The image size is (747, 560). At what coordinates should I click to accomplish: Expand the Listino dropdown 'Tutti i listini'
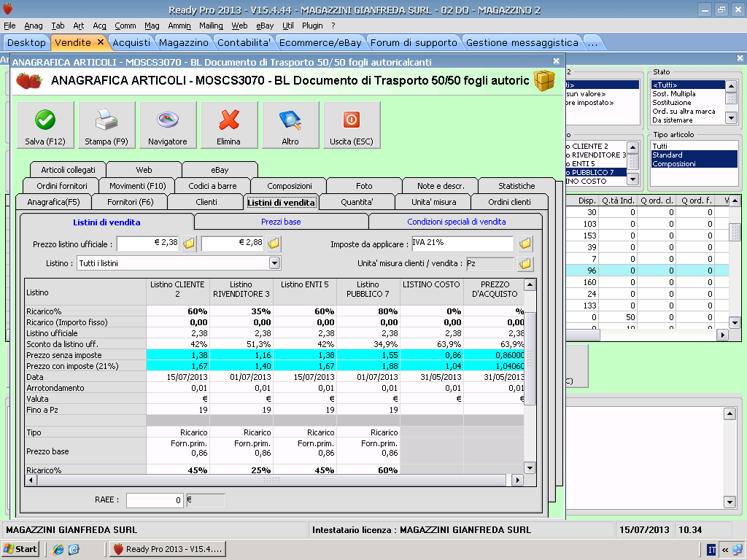click(275, 263)
